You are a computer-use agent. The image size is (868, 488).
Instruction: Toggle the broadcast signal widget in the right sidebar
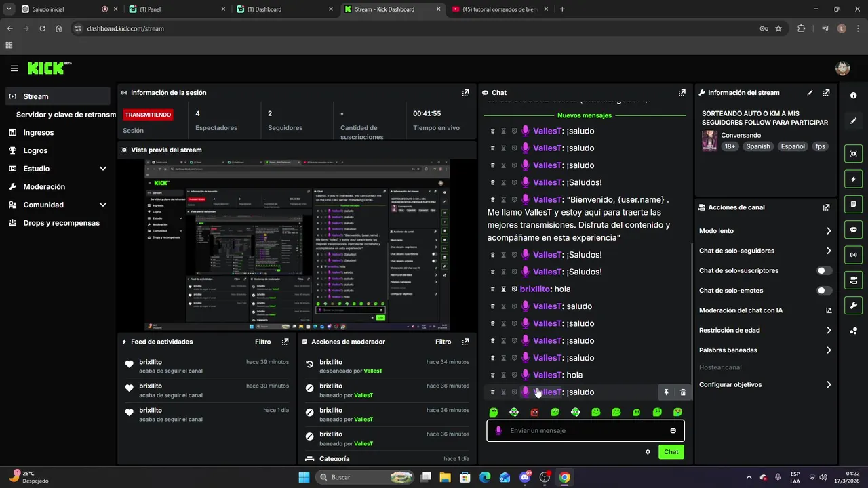tap(853, 255)
